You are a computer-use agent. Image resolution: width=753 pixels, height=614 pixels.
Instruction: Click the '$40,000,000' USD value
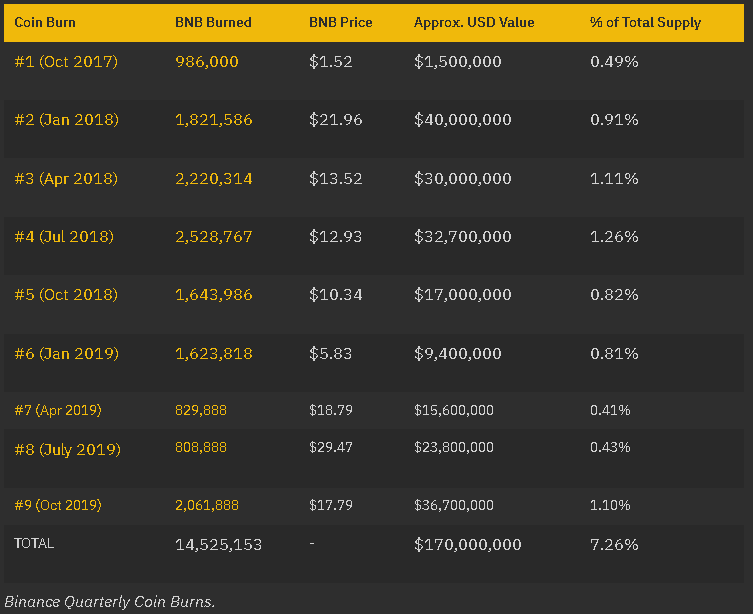coord(463,120)
